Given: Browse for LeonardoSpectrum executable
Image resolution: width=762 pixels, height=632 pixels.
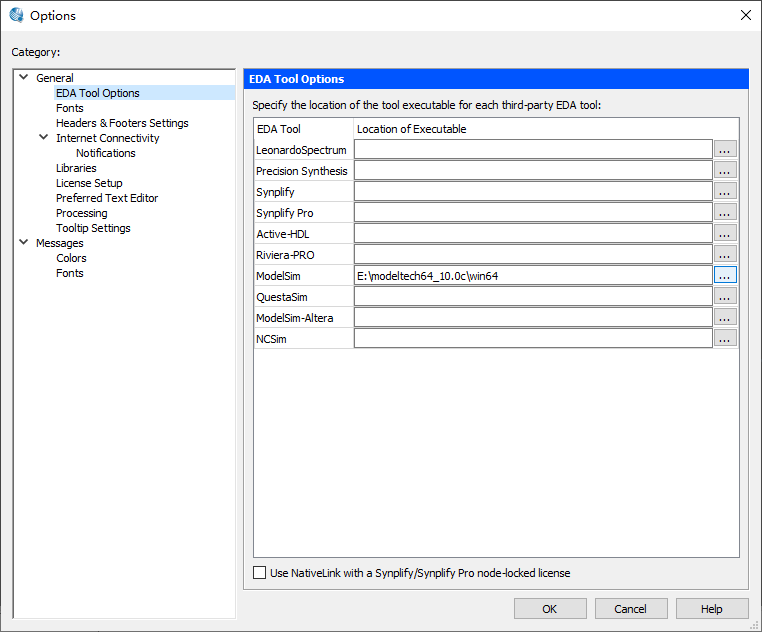Looking at the screenshot, I should click(x=725, y=149).
